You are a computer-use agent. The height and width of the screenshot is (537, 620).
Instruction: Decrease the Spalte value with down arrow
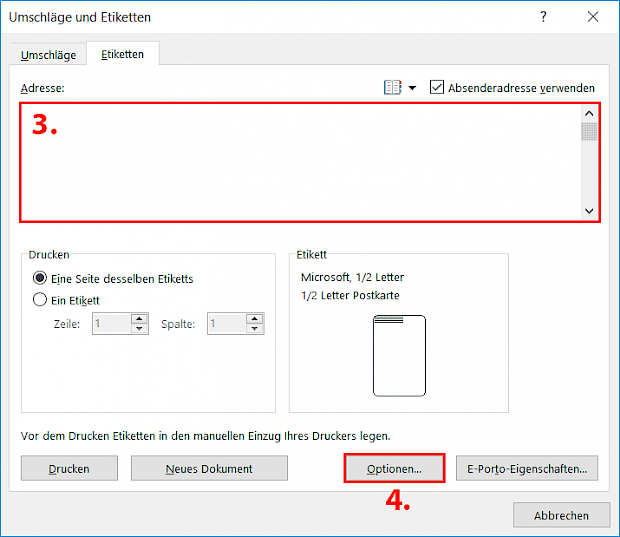click(255, 329)
